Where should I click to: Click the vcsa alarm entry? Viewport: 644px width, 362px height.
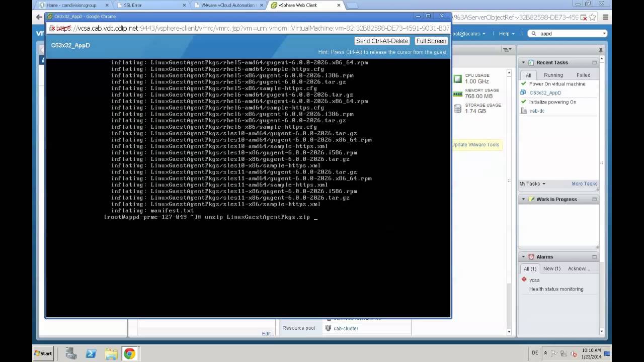click(x=534, y=281)
